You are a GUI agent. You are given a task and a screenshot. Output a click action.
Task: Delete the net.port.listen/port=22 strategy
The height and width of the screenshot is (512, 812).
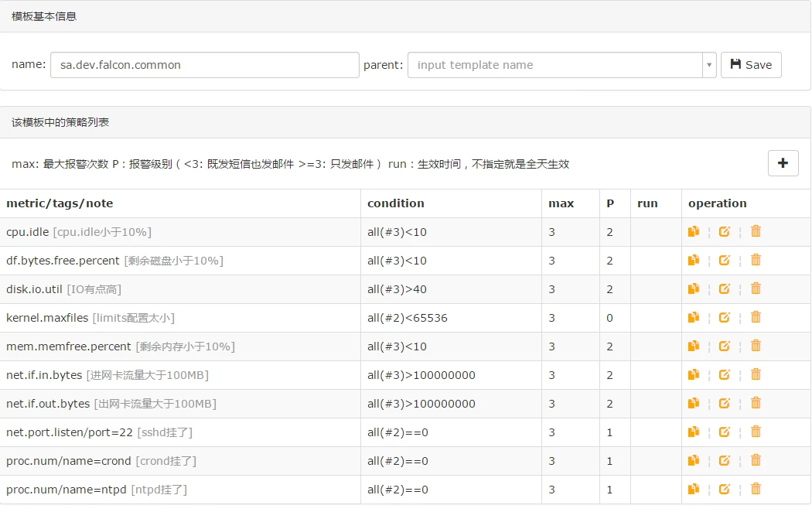[756, 432]
